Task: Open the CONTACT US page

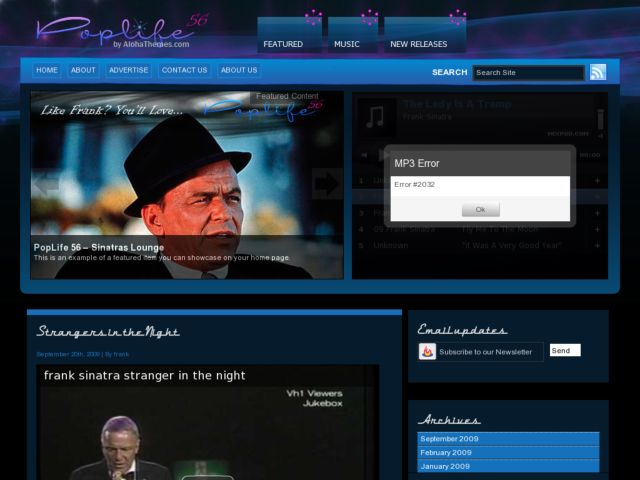Action: coord(184,70)
